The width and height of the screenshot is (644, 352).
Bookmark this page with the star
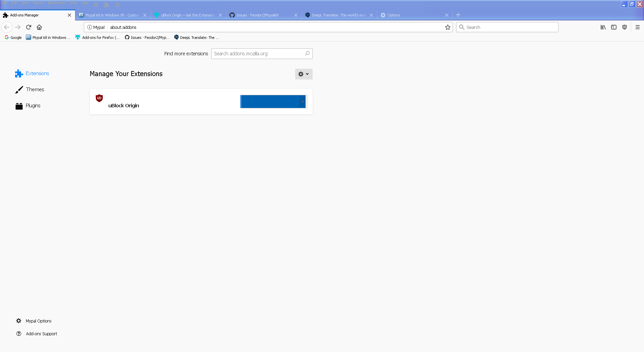click(x=447, y=27)
